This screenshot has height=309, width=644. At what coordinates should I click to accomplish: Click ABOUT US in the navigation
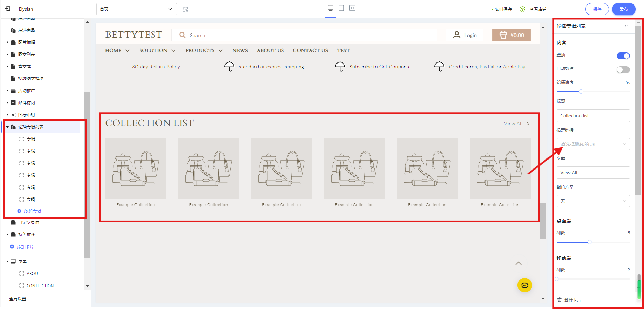point(270,50)
